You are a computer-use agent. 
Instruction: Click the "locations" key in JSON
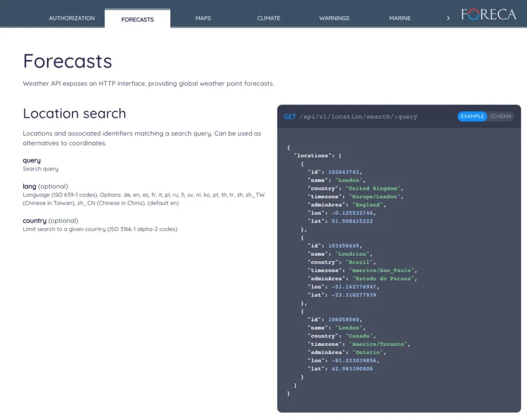pos(312,155)
